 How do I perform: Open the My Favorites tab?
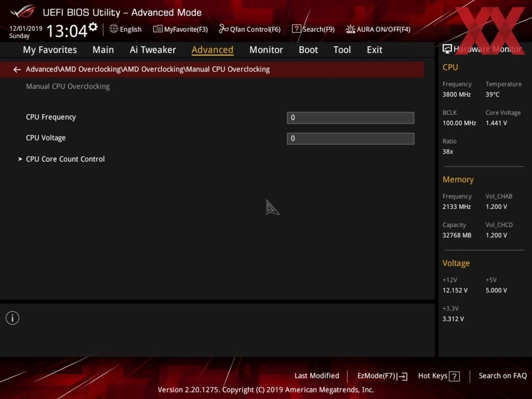point(50,50)
